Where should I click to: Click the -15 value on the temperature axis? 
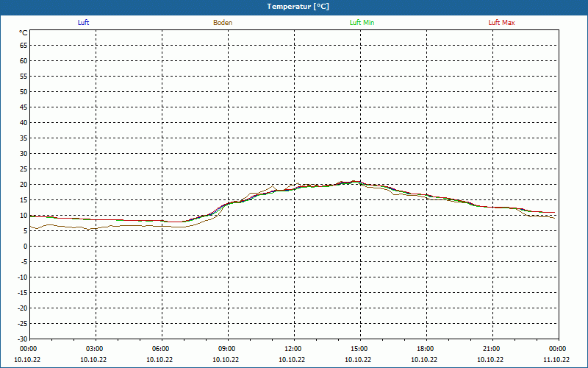click(x=23, y=292)
